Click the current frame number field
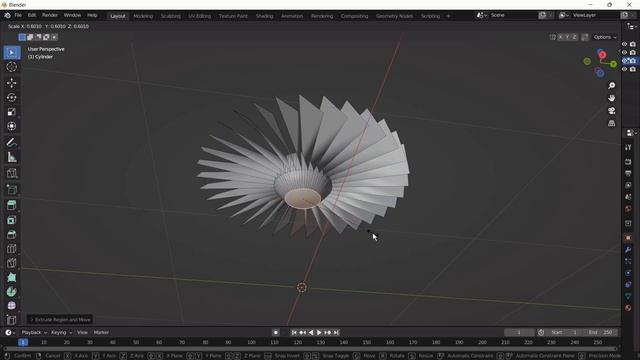 coord(519,333)
